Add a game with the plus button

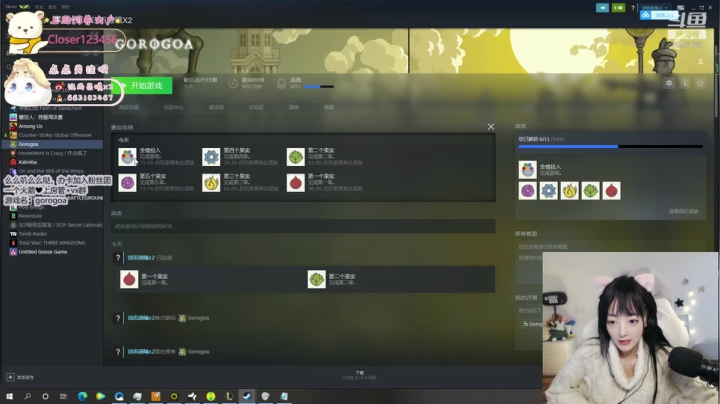click(10, 377)
